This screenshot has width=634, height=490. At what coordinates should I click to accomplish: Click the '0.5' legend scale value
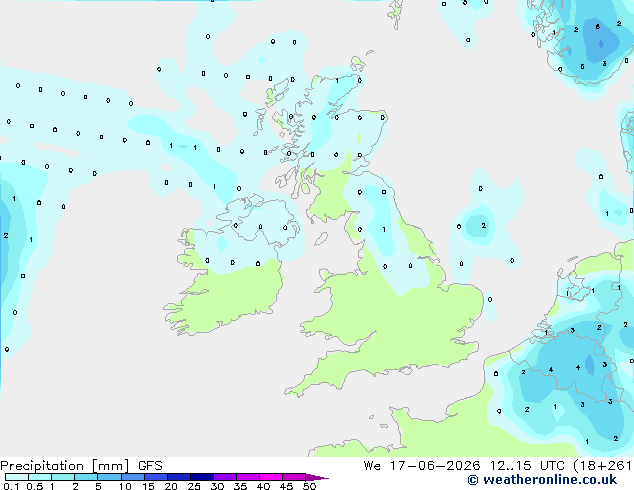point(35,486)
